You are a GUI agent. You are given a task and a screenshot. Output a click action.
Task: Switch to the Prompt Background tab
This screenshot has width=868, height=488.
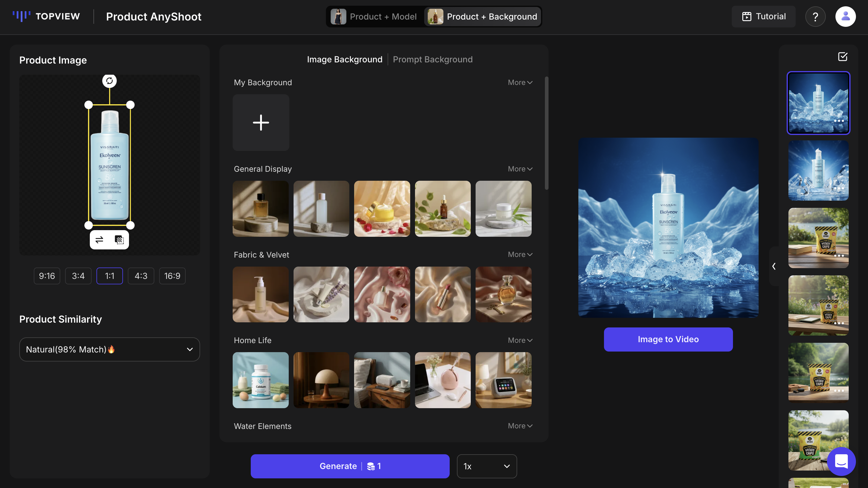click(x=433, y=59)
